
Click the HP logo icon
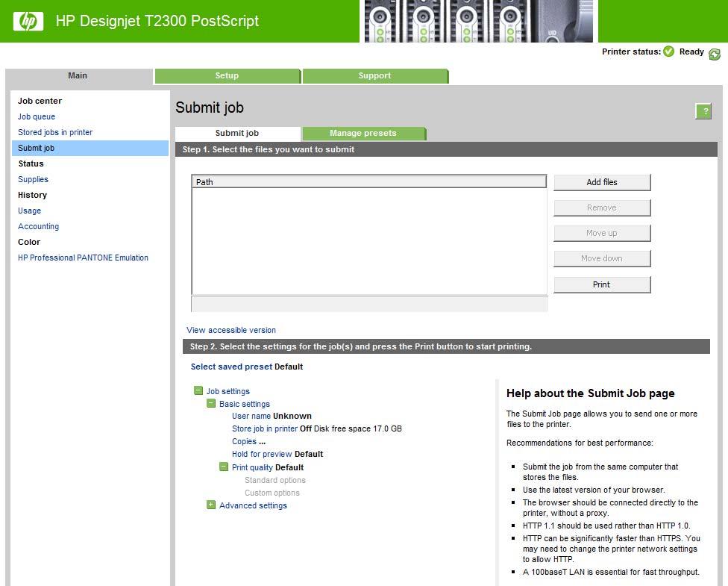(x=28, y=22)
